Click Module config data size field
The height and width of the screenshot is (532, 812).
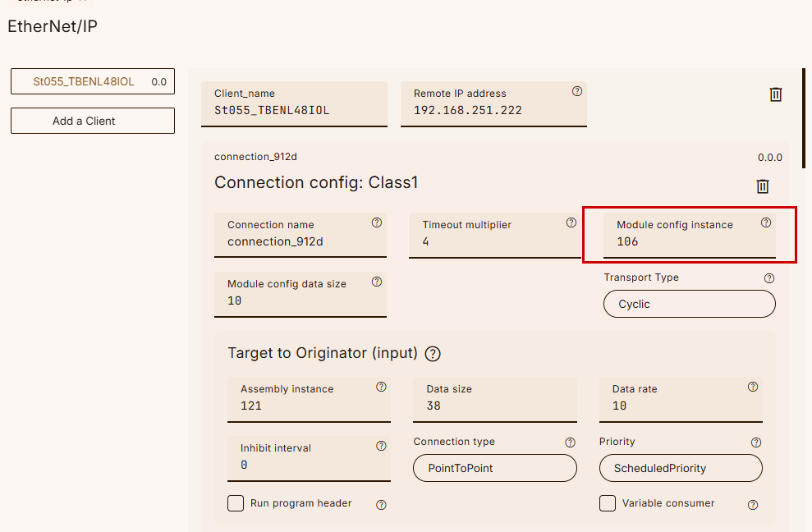click(300, 301)
